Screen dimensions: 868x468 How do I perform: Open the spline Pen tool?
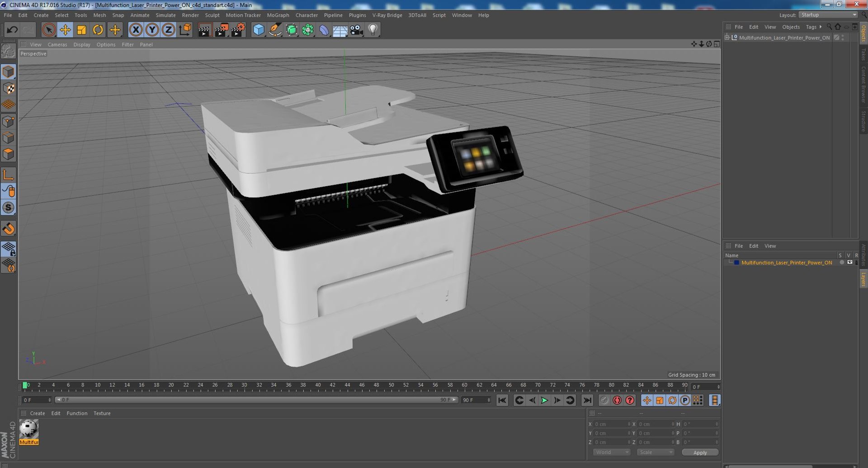[275, 30]
